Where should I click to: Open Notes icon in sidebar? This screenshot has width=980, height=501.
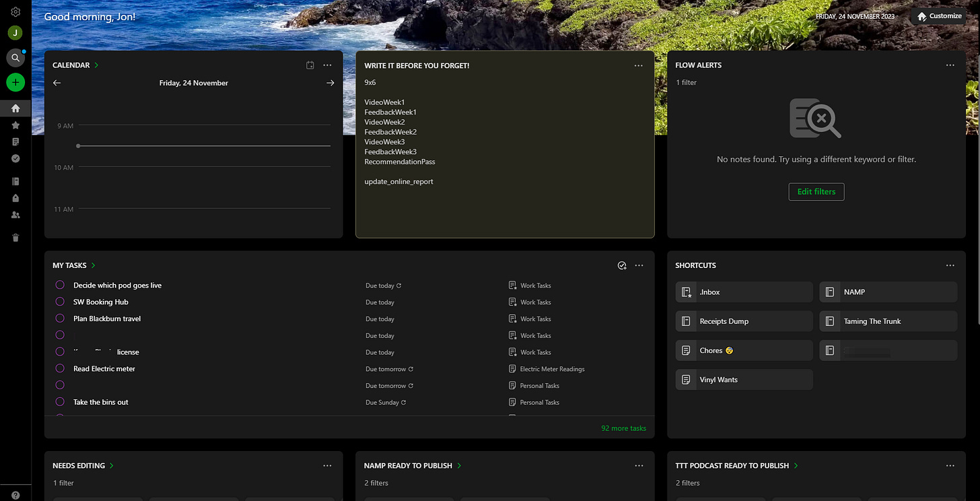point(15,142)
